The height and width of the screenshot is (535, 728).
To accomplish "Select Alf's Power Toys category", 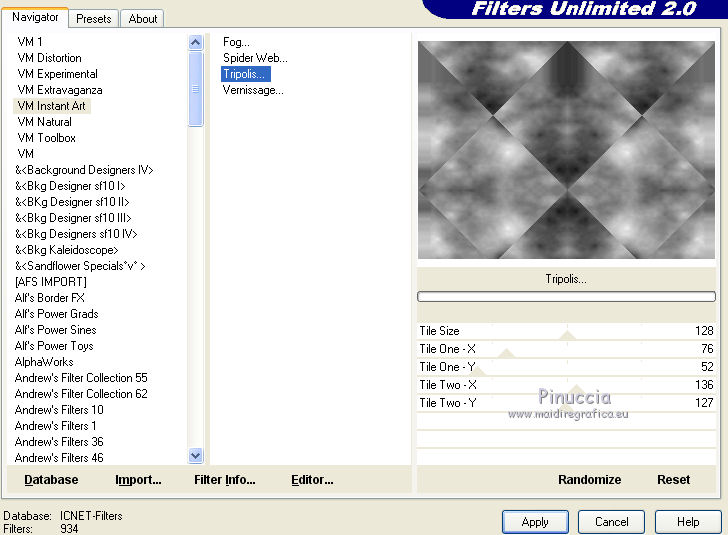I will [x=54, y=346].
